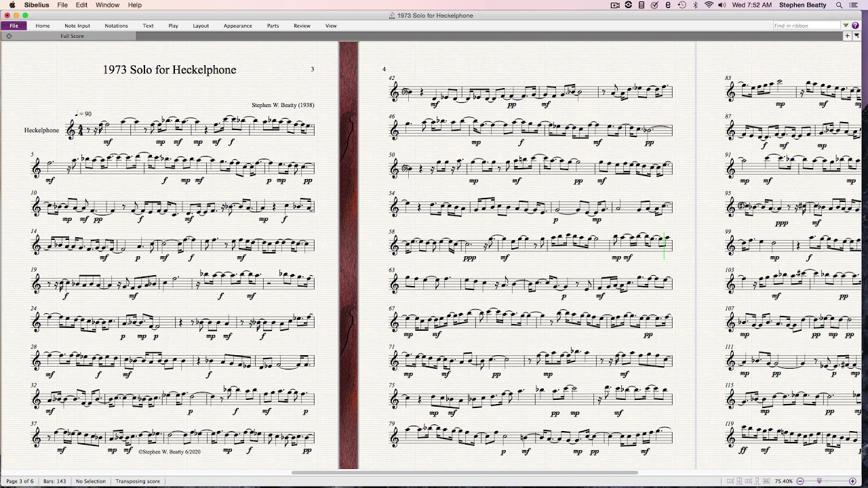
Task: Switch to single pages vertically view
Action: tap(757, 481)
